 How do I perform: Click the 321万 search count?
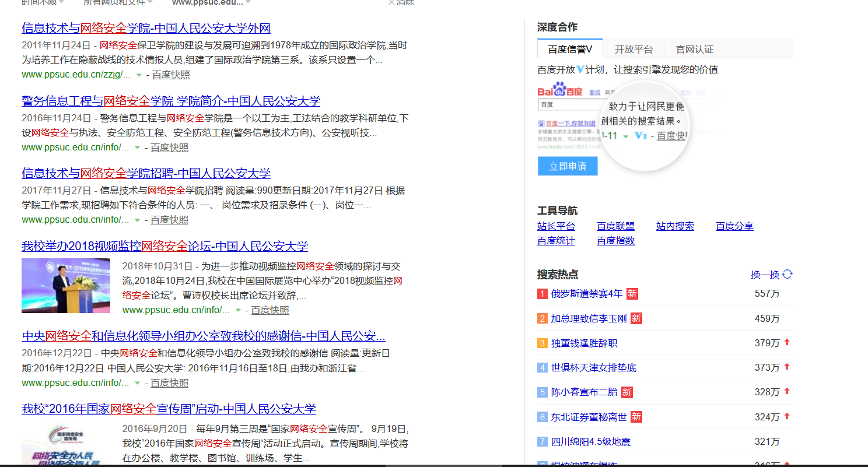point(767,441)
